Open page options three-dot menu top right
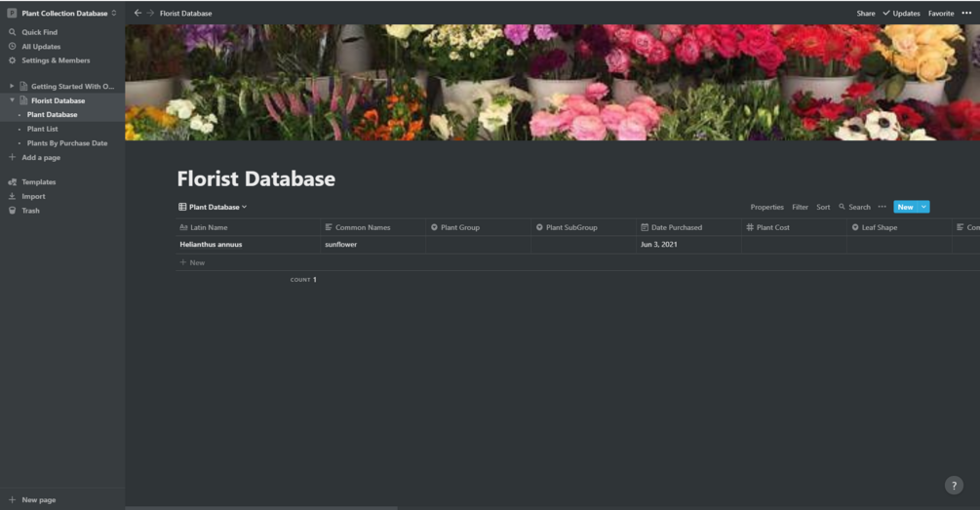980x510 pixels. click(966, 13)
